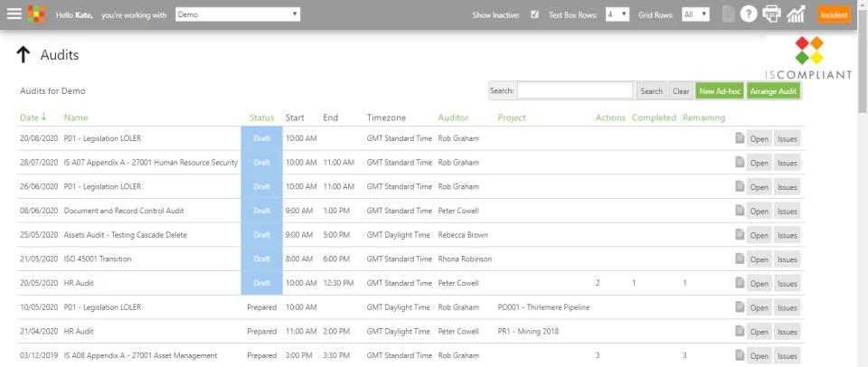Image resolution: width=868 pixels, height=367 pixels.
Task: Click document icon for 10/05/2020 LOLER audit
Action: (x=739, y=306)
